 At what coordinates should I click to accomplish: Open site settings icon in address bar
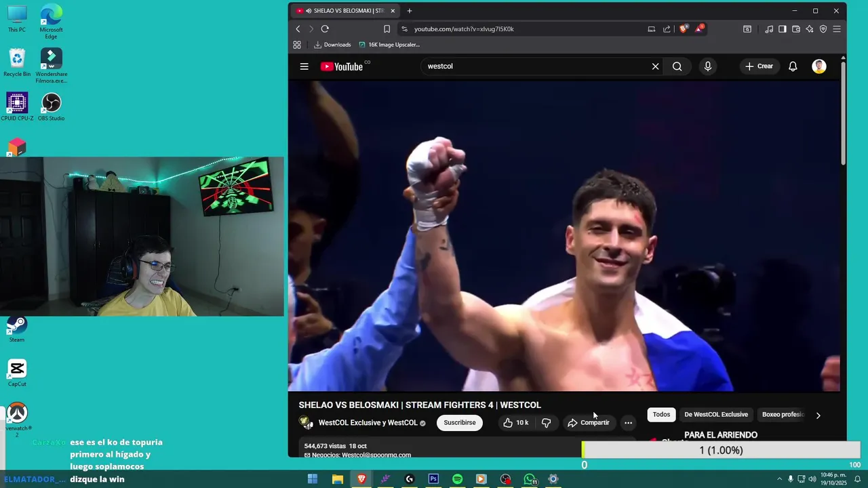(x=405, y=29)
